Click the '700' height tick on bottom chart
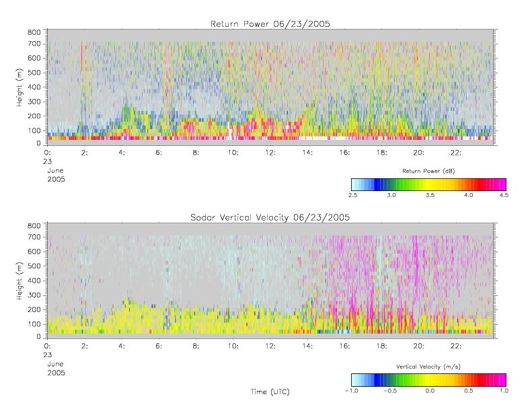Screen dimensions: 532x411 click(x=34, y=237)
